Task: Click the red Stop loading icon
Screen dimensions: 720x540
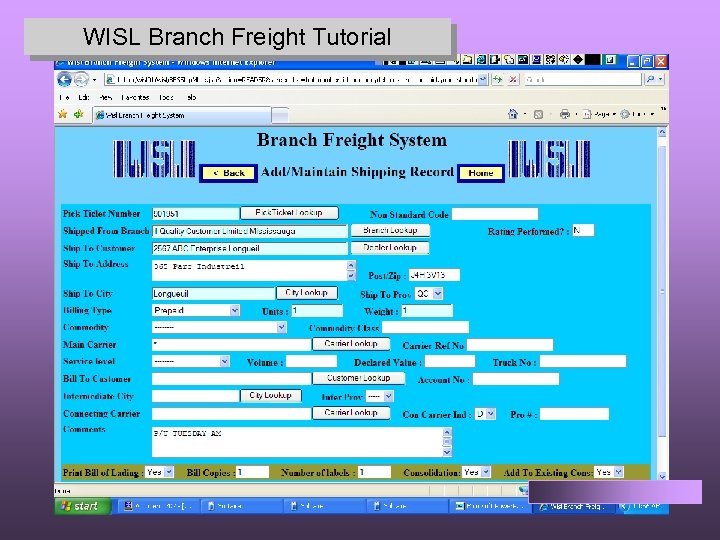Action: [x=512, y=79]
